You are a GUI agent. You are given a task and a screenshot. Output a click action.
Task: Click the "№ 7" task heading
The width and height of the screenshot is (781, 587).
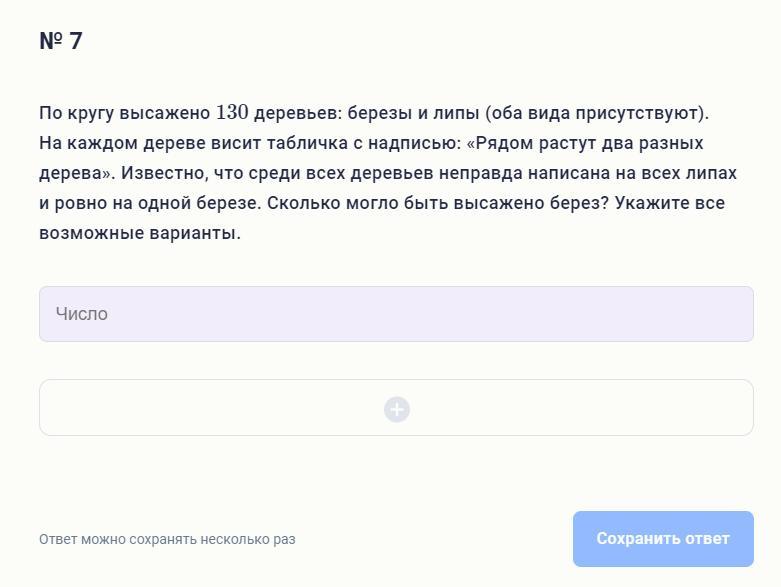point(61,41)
